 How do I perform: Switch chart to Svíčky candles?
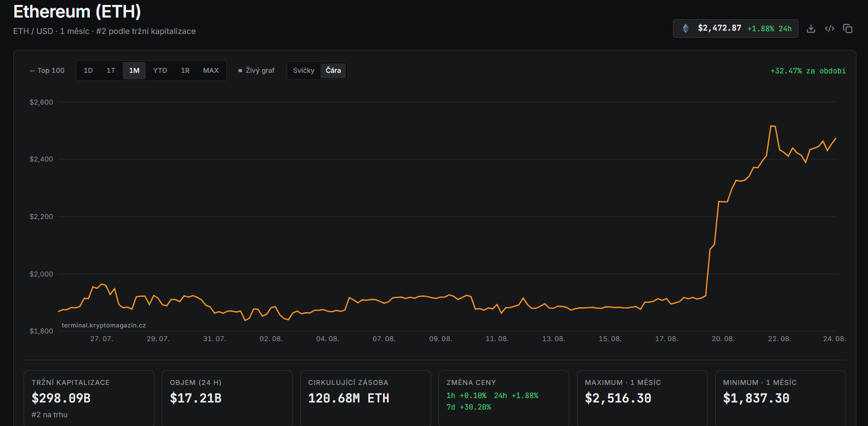coord(304,71)
